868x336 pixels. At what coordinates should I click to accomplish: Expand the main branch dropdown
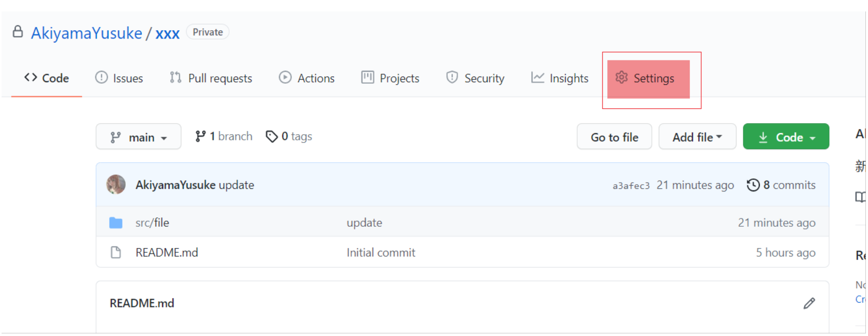pos(139,137)
